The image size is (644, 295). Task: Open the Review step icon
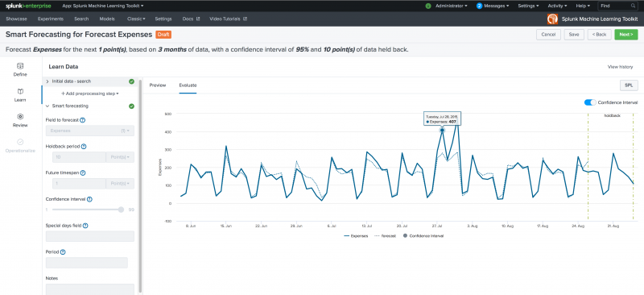coord(20,116)
